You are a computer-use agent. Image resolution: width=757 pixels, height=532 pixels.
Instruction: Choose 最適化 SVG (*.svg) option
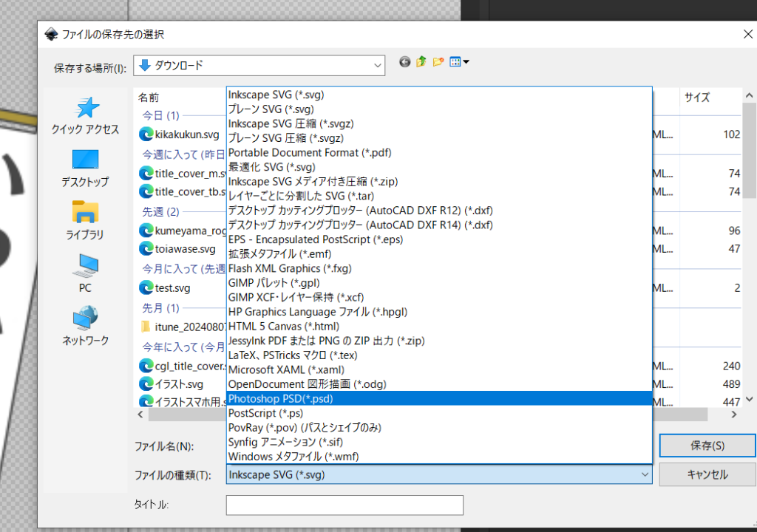[439, 167]
